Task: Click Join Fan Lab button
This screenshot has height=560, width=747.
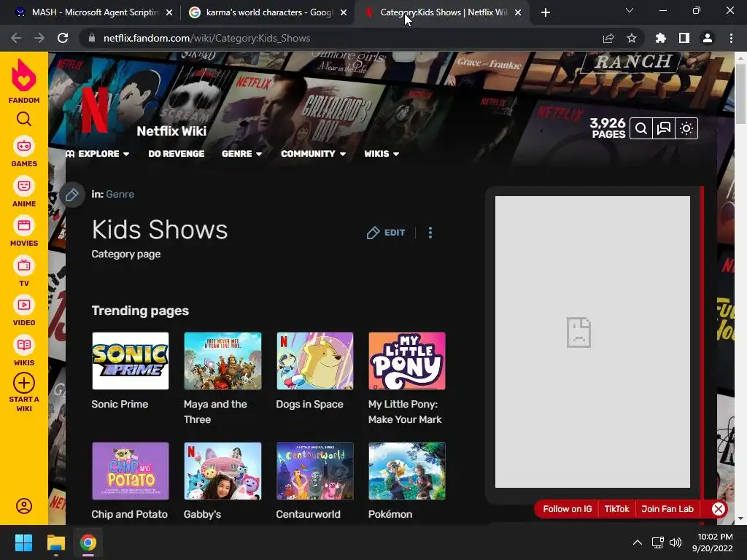Action: tap(667, 509)
